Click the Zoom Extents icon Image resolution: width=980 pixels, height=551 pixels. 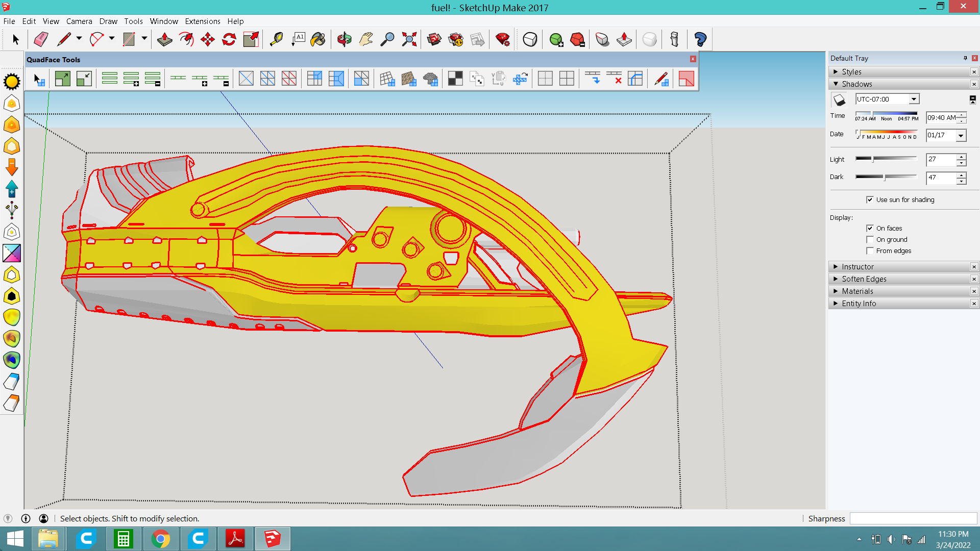409,39
